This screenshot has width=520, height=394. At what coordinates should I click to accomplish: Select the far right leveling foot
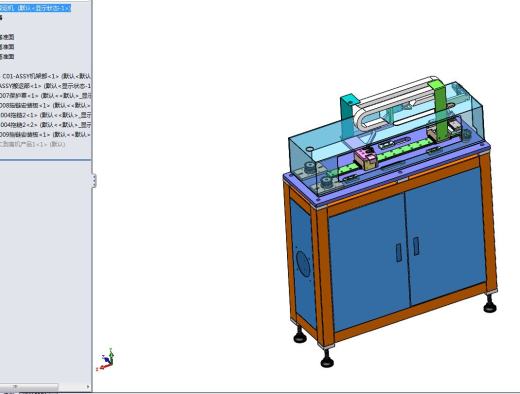click(x=490, y=303)
